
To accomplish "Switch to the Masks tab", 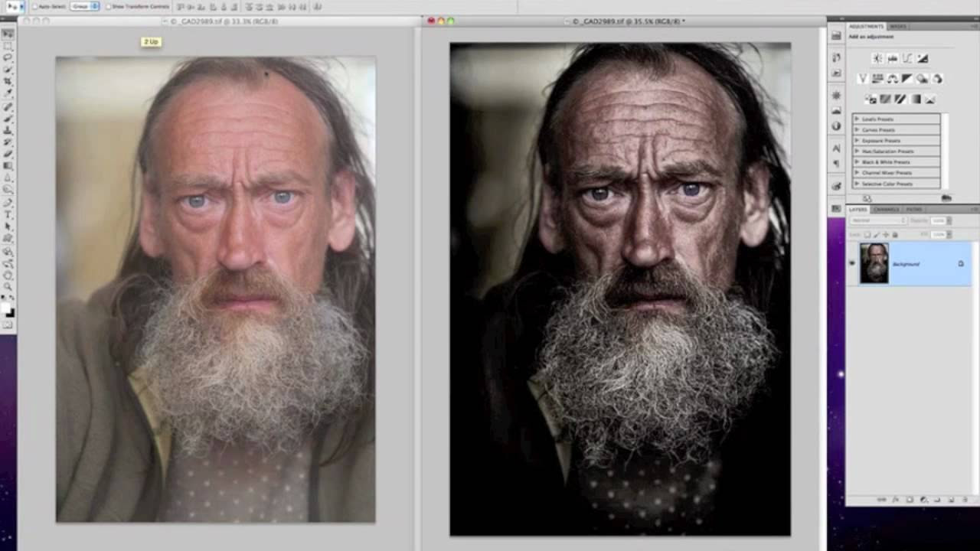I will pos(899,27).
